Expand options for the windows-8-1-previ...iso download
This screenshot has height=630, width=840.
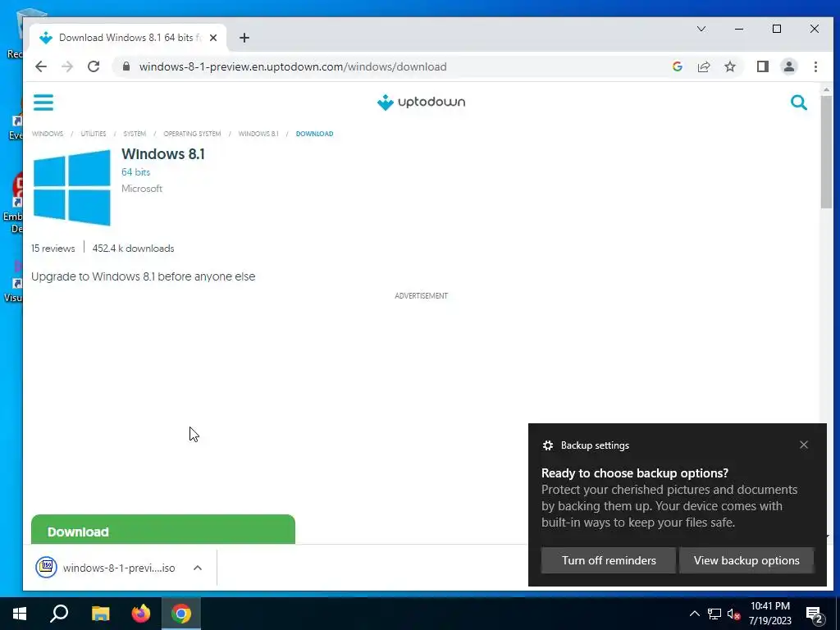(x=197, y=568)
